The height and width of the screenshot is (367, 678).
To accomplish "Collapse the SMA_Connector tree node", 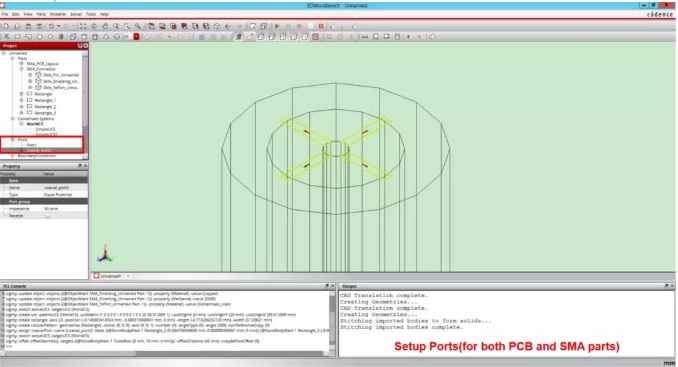I will (21, 69).
